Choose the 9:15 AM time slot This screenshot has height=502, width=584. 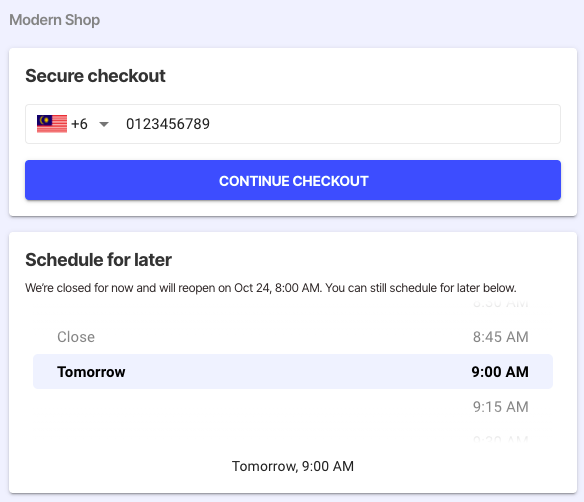pyautogui.click(x=501, y=407)
